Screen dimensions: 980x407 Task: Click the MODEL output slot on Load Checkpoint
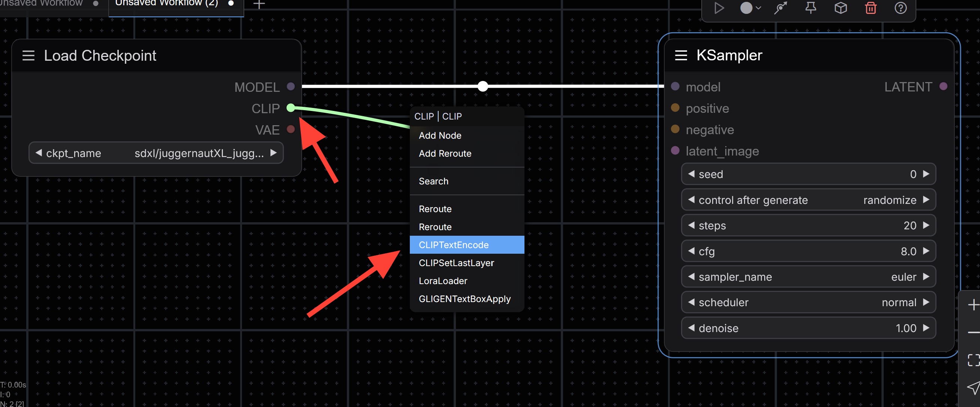[291, 87]
